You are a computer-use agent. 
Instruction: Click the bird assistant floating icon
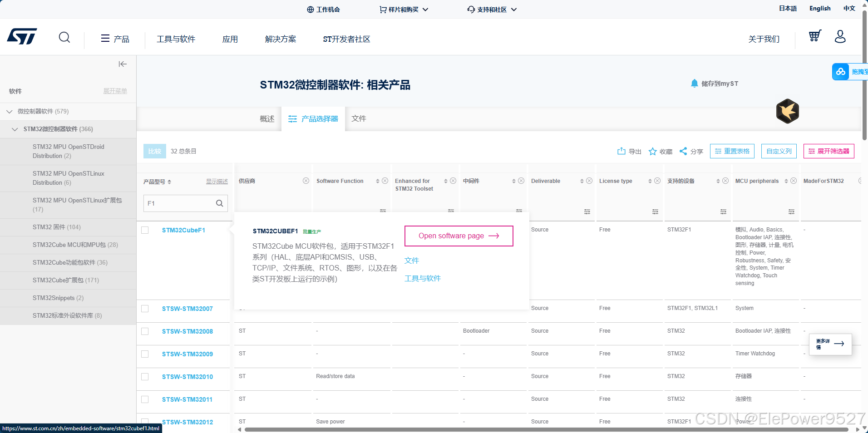pyautogui.click(x=788, y=111)
